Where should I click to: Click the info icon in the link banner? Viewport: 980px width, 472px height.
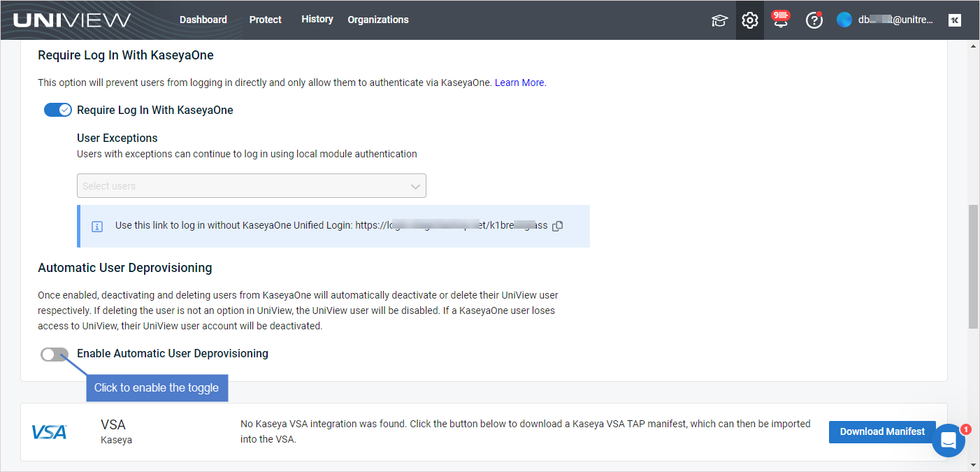point(98,227)
